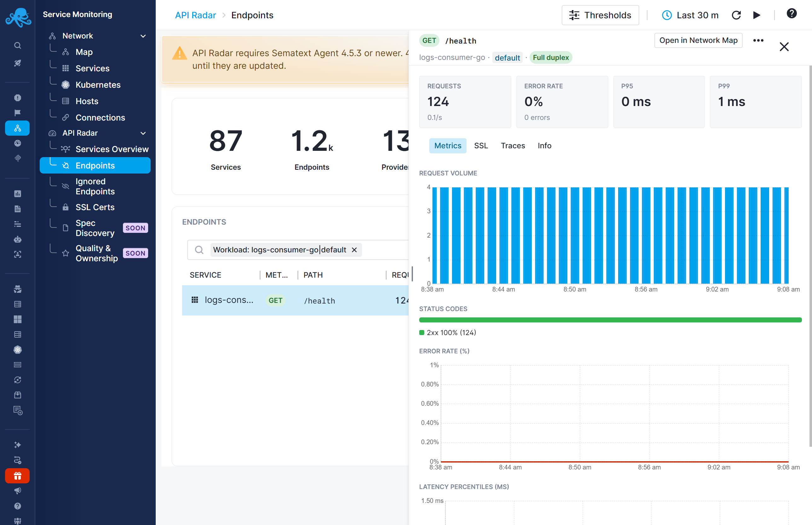
Task: Start live play mode via triangle icon
Action: (x=757, y=15)
